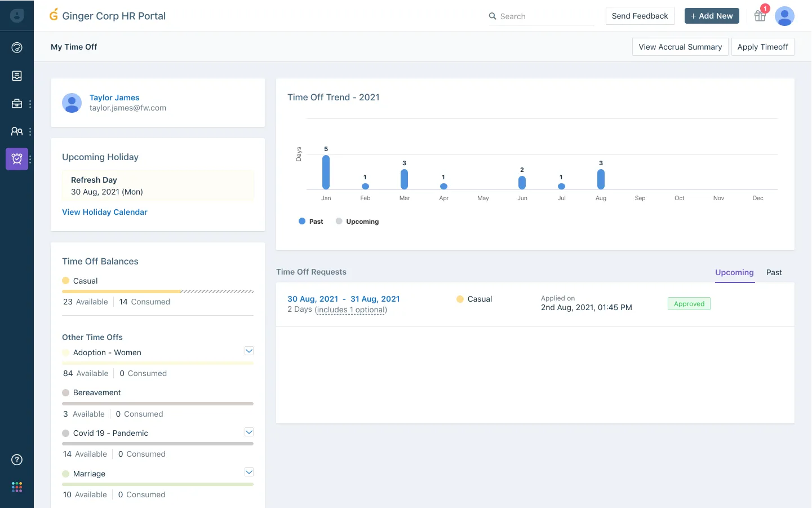Open the View Holiday Calendar link
The width and height of the screenshot is (812, 508).
pyautogui.click(x=105, y=212)
